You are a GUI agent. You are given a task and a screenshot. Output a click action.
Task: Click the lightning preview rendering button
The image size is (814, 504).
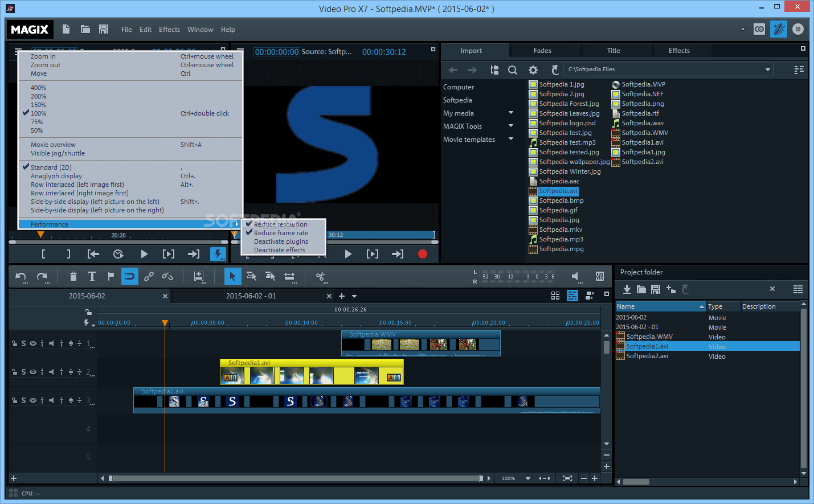coord(218,254)
